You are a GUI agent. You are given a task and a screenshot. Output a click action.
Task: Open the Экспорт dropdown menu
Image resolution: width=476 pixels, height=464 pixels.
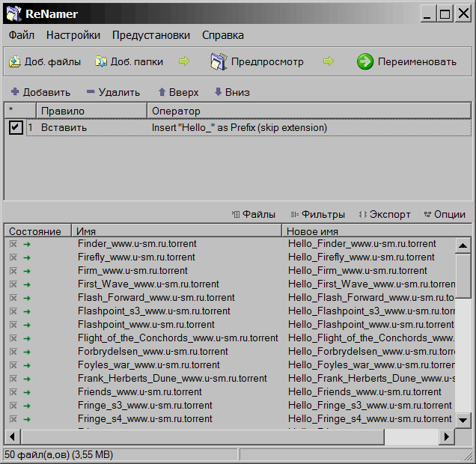384,214
